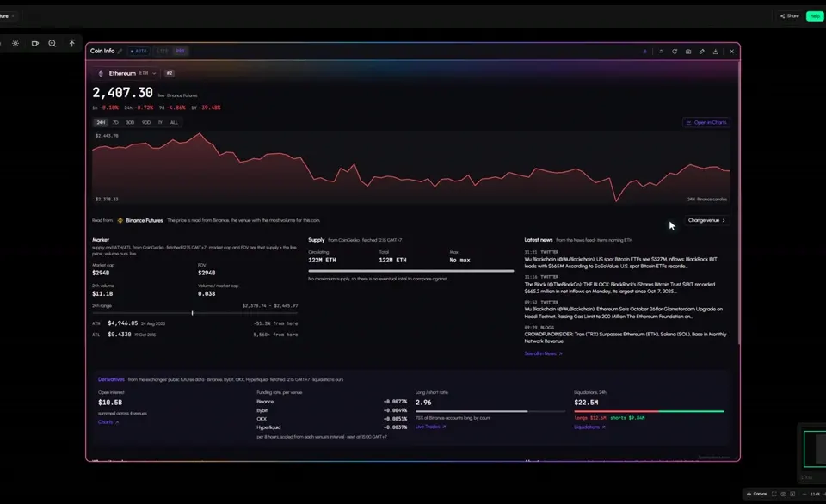Click the minus zoom-out icon in canvas bar
The width and height of the screenshot is (826, 504).
click(x=804, y=494)
